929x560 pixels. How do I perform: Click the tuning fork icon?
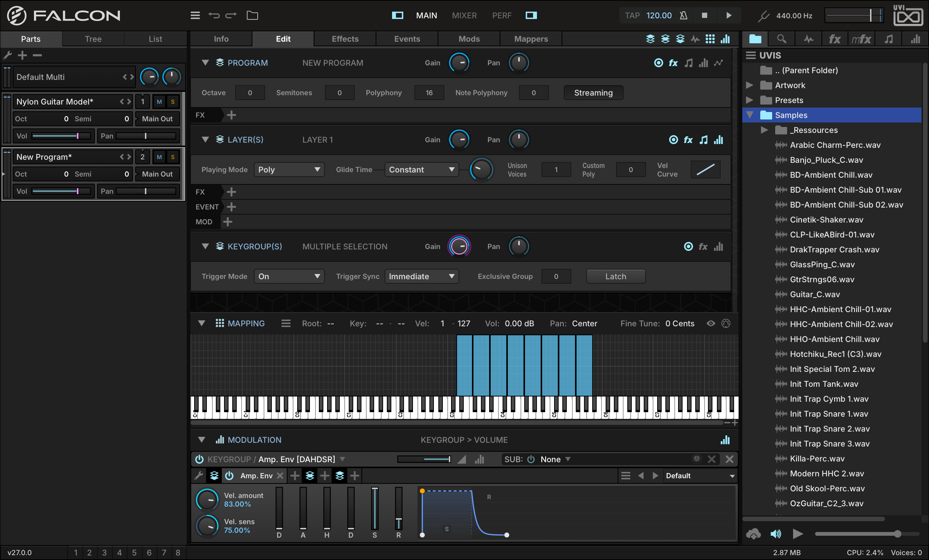pos(764,16)
